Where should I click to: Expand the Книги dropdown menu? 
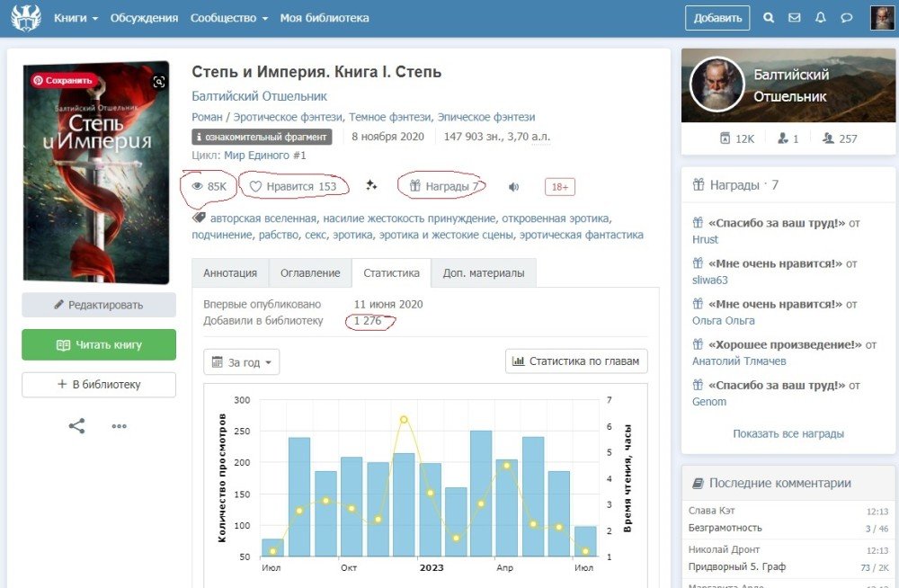(76, 18)
